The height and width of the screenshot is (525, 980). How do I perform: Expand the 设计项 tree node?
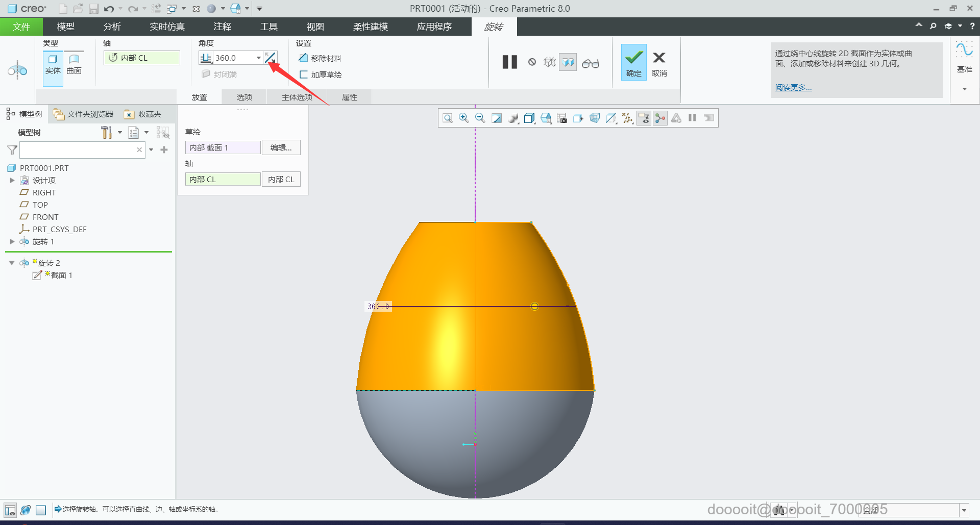12,180
